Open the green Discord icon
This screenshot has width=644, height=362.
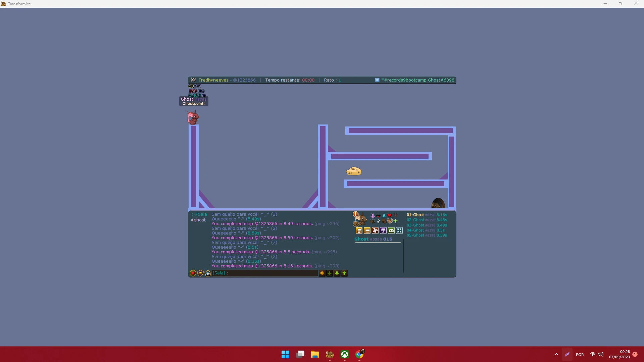coord(391,230)
